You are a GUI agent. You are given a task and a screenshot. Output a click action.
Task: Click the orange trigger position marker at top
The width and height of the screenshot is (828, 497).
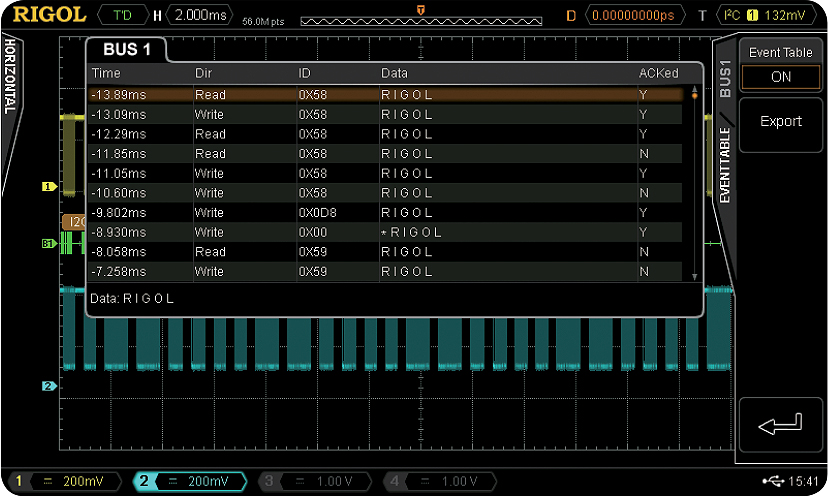(x=420, y=8)
